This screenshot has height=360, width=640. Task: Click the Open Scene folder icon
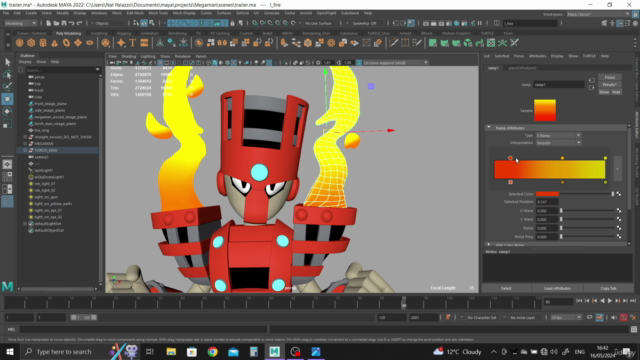[x=56, y=23]
